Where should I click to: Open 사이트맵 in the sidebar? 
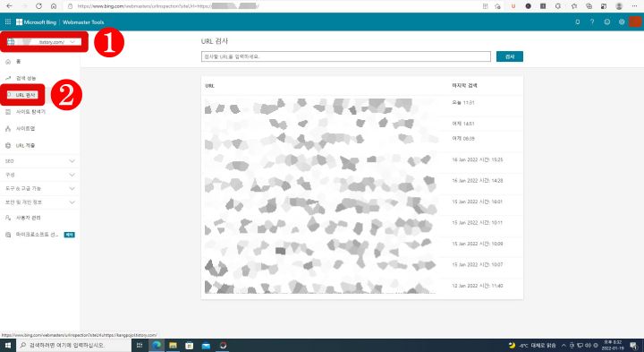(x=25, y=129)
